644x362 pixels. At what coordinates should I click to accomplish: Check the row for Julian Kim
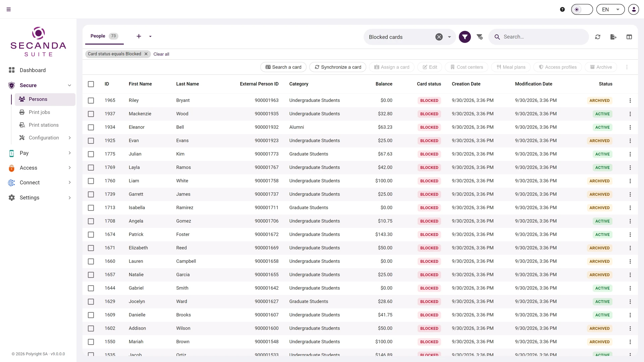pyautogui.click(x=91, y=154)
